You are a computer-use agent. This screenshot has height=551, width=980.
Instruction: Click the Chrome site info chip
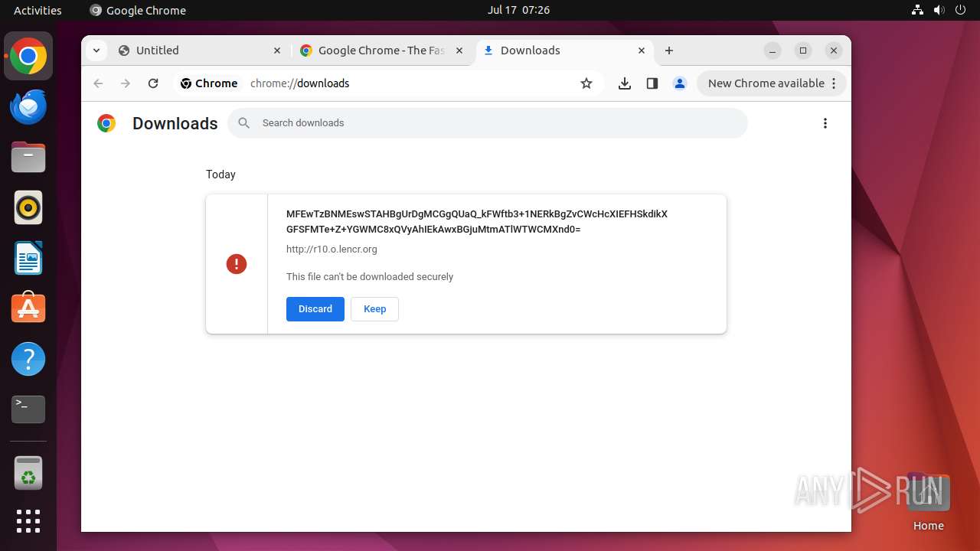(209, 83)
